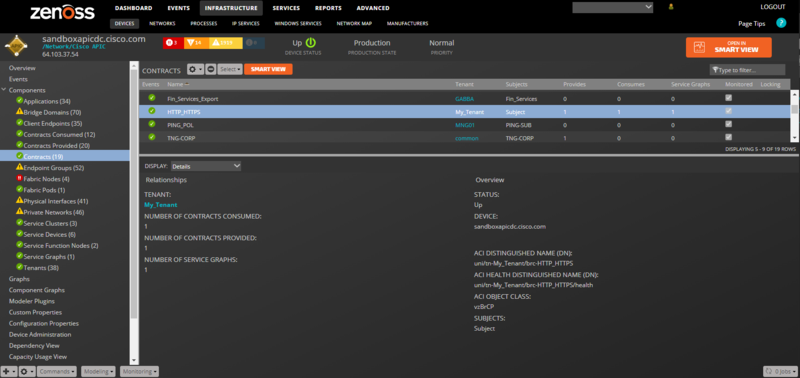Toggle Monitored checkbox for TNG-CORP

(x=729, y=137)
